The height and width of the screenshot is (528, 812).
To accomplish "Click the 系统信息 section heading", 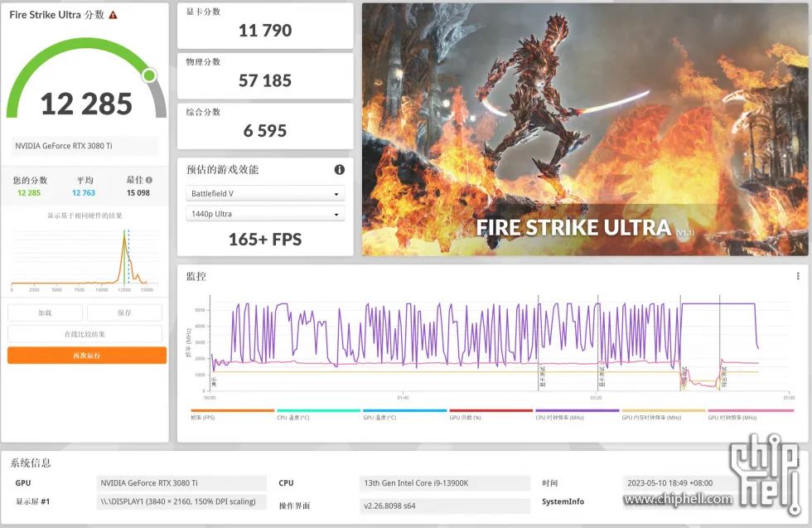I will point(31,463).
